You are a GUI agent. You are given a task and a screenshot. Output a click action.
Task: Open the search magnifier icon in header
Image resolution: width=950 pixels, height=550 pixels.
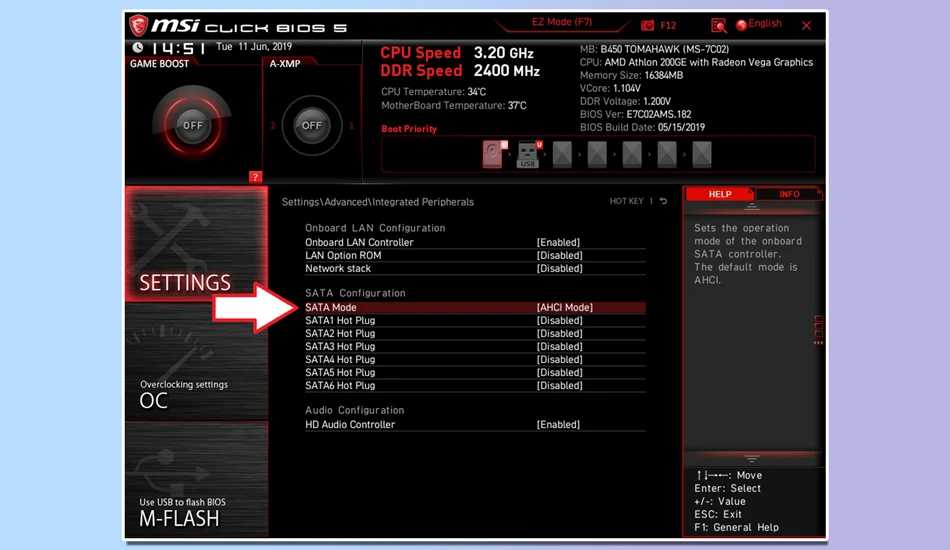pyautogui.click(x=719, y=25)
